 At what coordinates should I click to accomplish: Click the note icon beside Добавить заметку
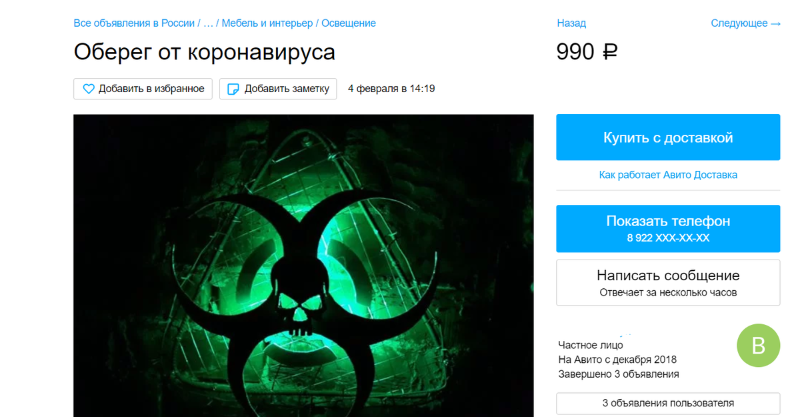233,89
